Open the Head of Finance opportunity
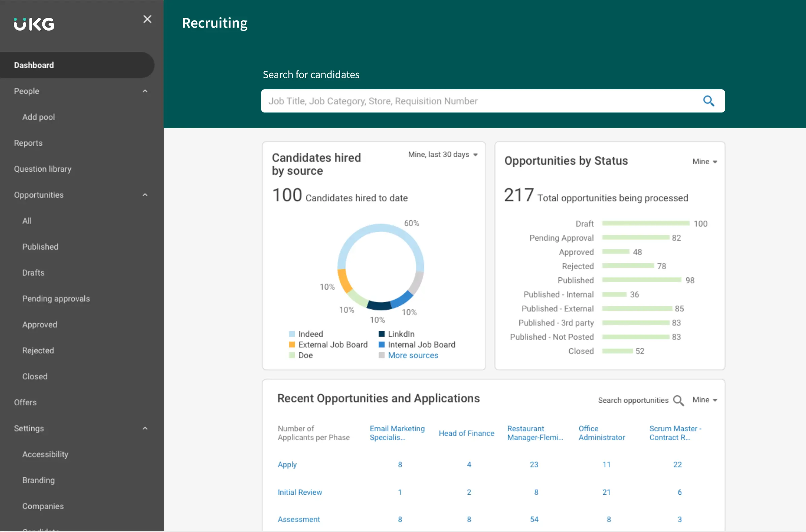The width and height of the screenshot is (806, 532). 467,433
